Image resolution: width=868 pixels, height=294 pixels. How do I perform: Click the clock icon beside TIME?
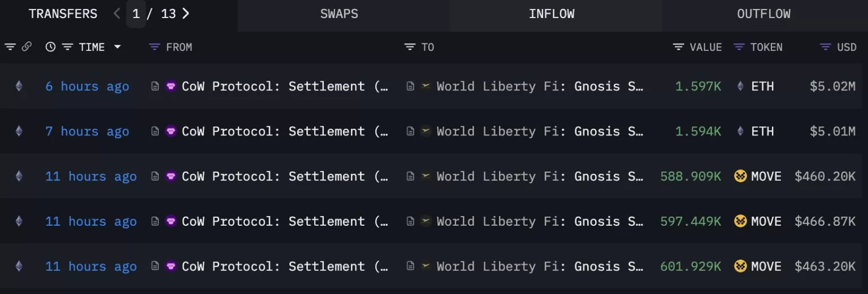pos(51,47)
